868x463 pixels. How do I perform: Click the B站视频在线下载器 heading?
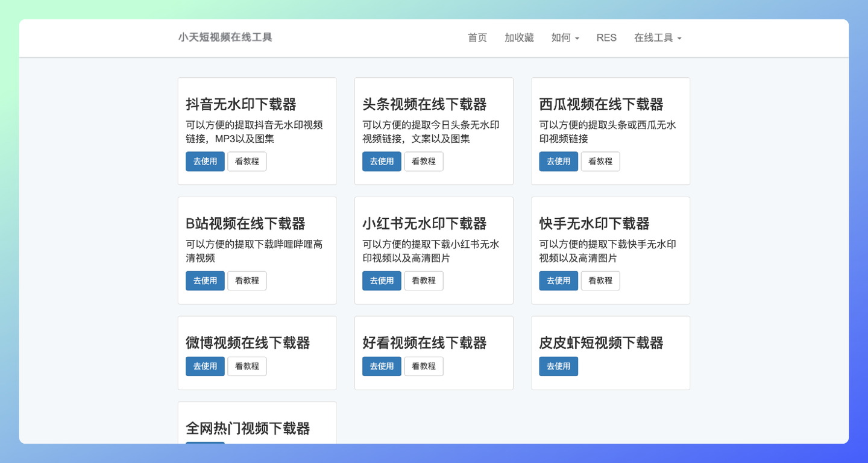(x=245, y=224)
